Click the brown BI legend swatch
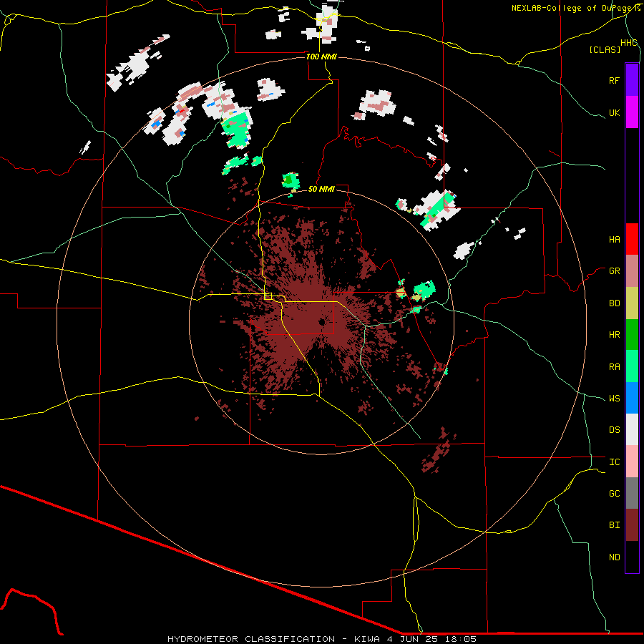 pos(632,525)
